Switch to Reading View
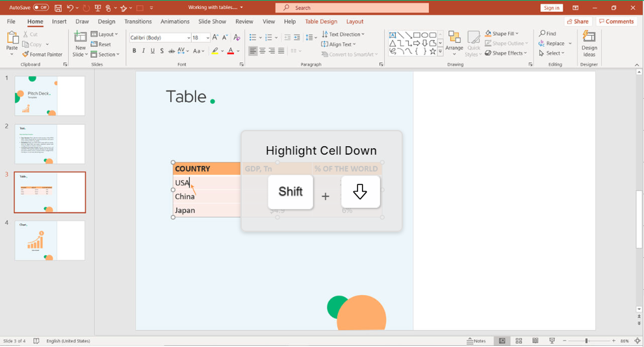 point(535,341)
